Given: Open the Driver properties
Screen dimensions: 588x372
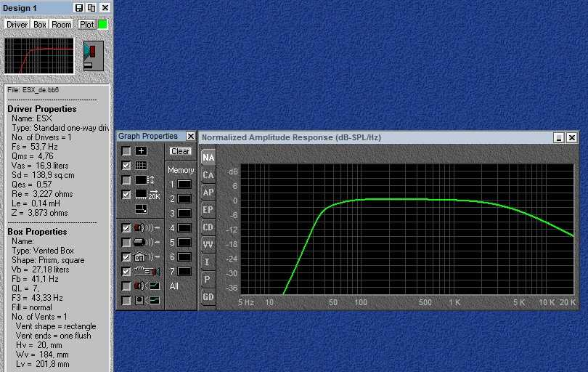Looking at the screenshot, I should pos(17,25).
